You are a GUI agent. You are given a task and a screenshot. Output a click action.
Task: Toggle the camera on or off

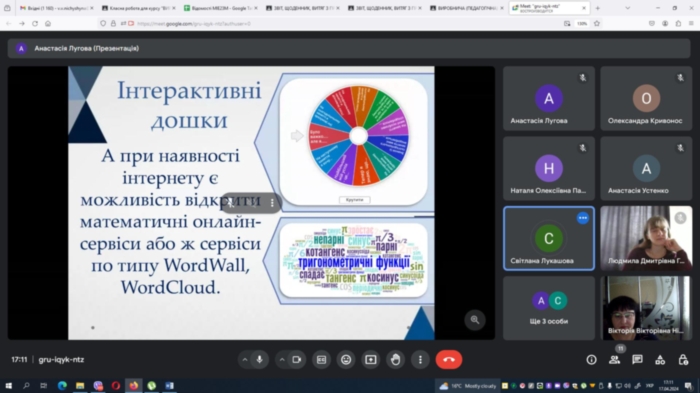[297, 360]
